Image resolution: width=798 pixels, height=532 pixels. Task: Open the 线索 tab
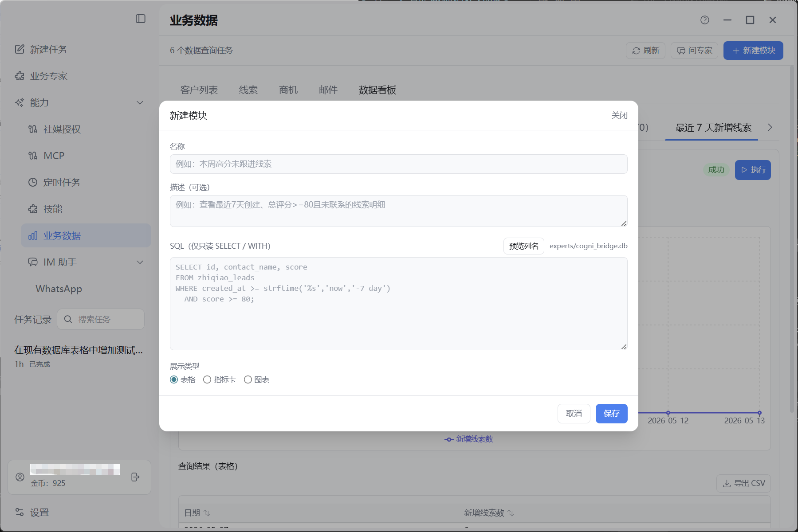tap(248, 90)
